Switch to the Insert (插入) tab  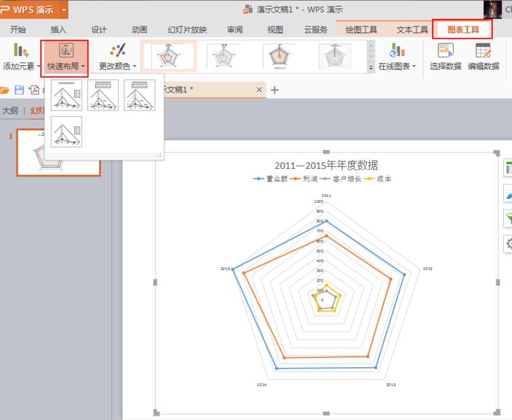point(58,30)
